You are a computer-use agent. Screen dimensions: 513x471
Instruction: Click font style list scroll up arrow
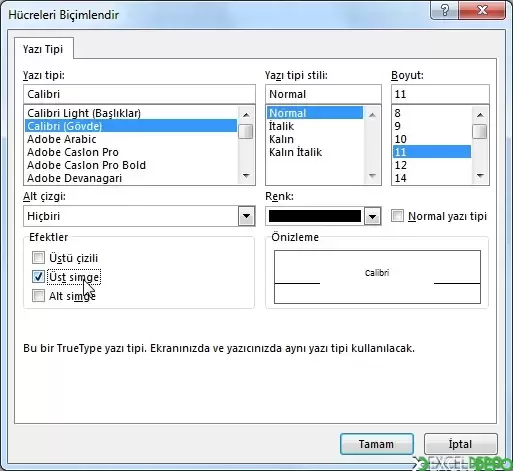point(372,115)
